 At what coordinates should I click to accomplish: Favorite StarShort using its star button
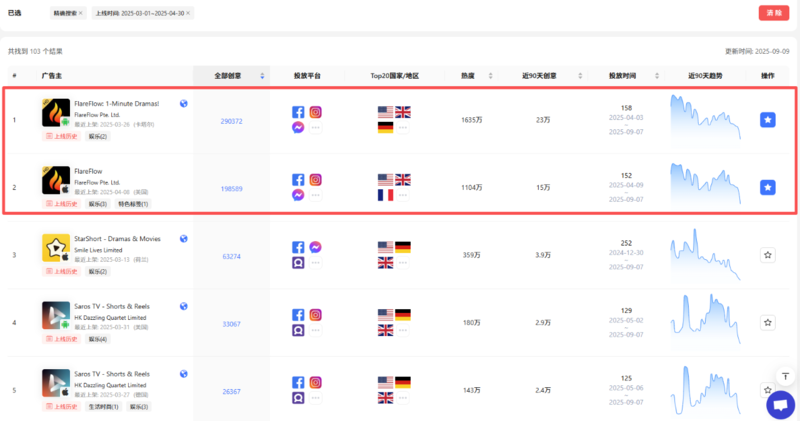coord(767,255)
